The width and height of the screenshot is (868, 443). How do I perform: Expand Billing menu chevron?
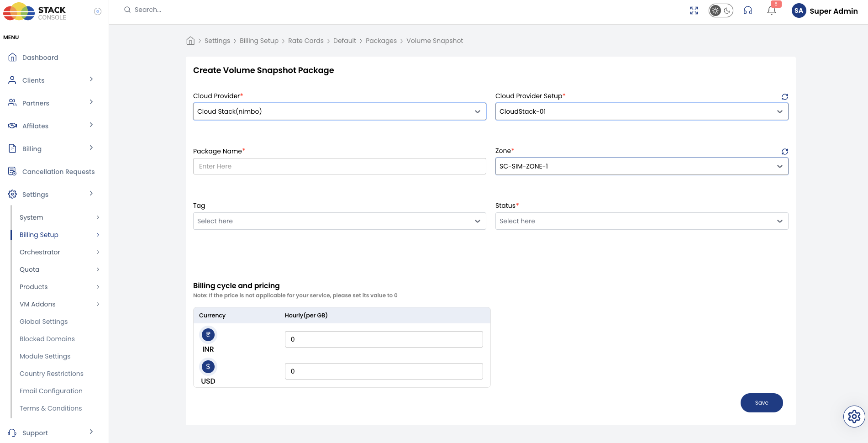91,148
